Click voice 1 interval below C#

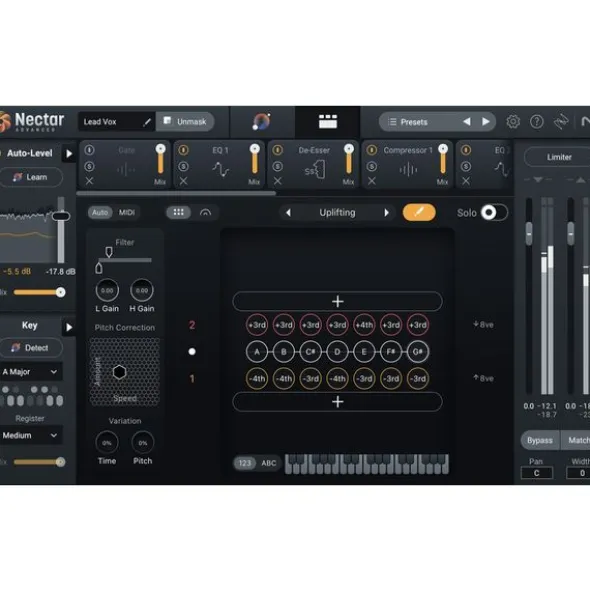coord(310,378)
